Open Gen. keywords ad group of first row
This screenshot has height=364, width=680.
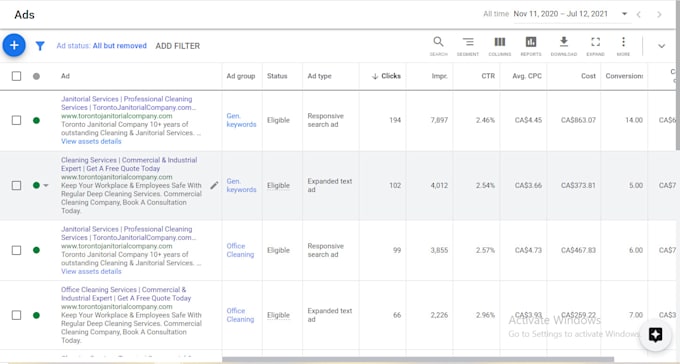pos(241,120)
